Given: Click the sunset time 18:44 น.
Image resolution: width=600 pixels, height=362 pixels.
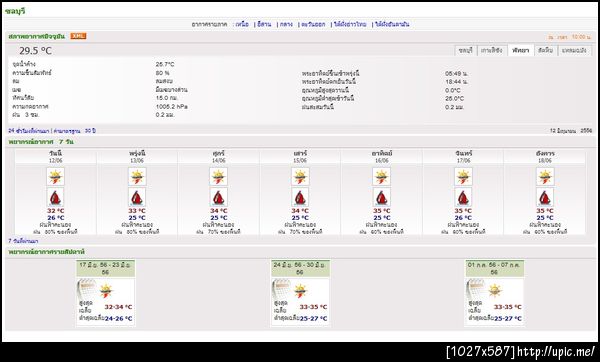Looking at the screenshot, I should (x=456, y=82).
